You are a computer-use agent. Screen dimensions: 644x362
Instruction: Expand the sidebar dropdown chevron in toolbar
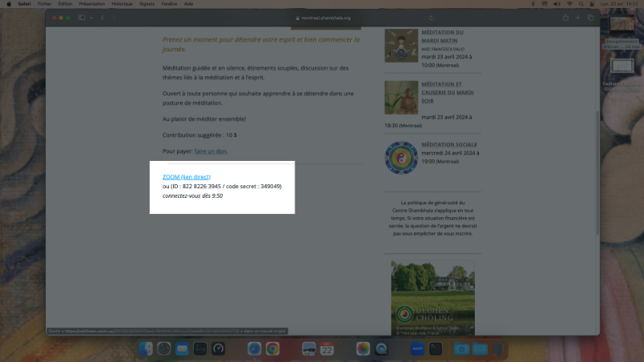coord(91,18)
